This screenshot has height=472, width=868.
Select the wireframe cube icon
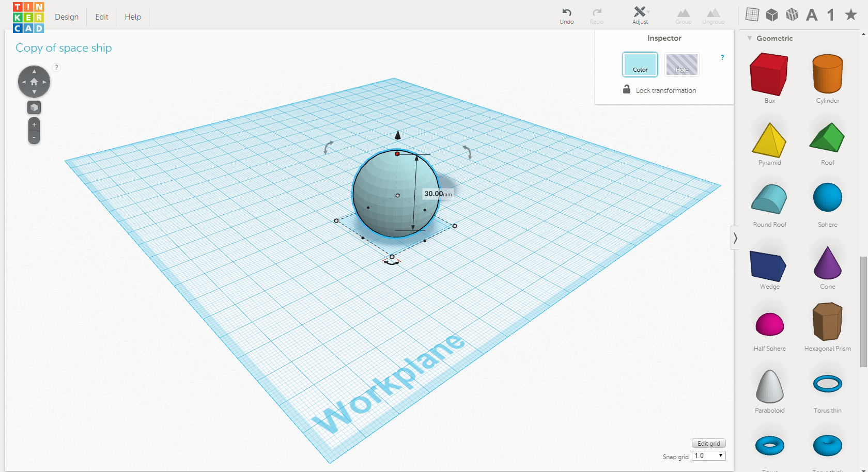792,14
